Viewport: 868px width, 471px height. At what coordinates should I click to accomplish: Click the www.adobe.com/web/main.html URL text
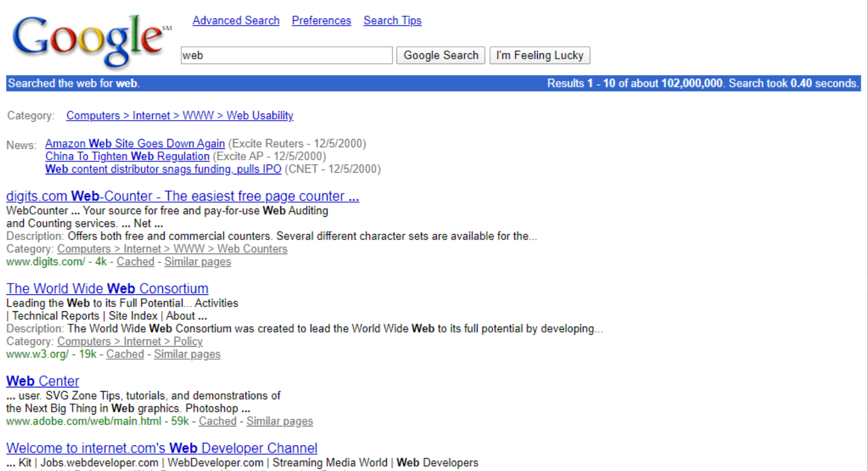click(x=84, y=421)
